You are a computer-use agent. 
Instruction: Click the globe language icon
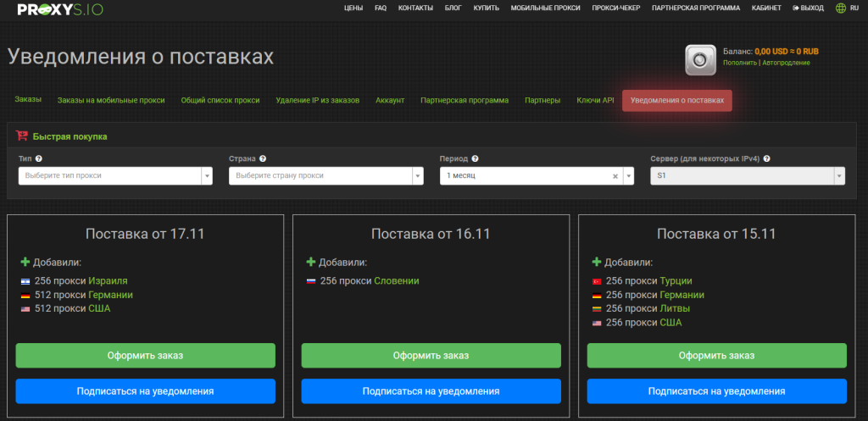(841, 8)
